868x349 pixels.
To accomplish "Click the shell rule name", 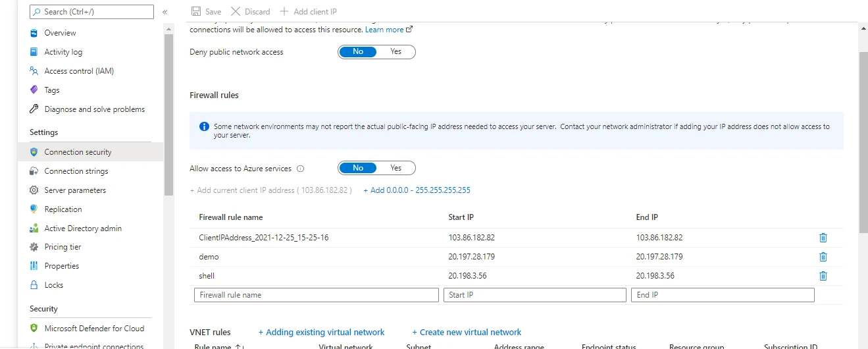I will [207, 276].
